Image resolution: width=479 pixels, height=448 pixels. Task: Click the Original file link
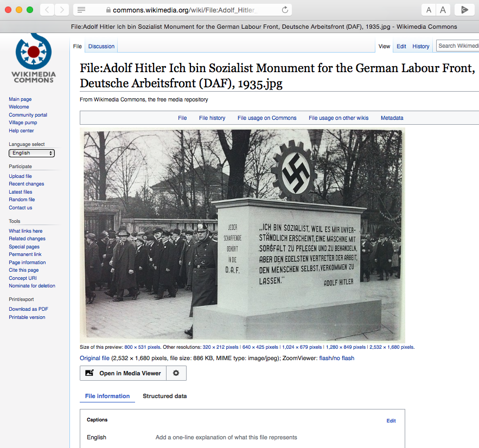pos(94,358)
